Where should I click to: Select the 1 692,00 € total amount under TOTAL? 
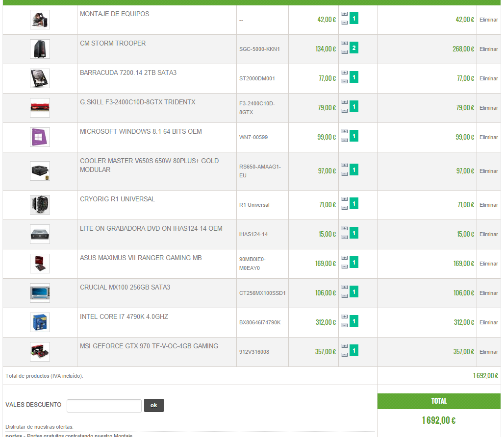439,420
